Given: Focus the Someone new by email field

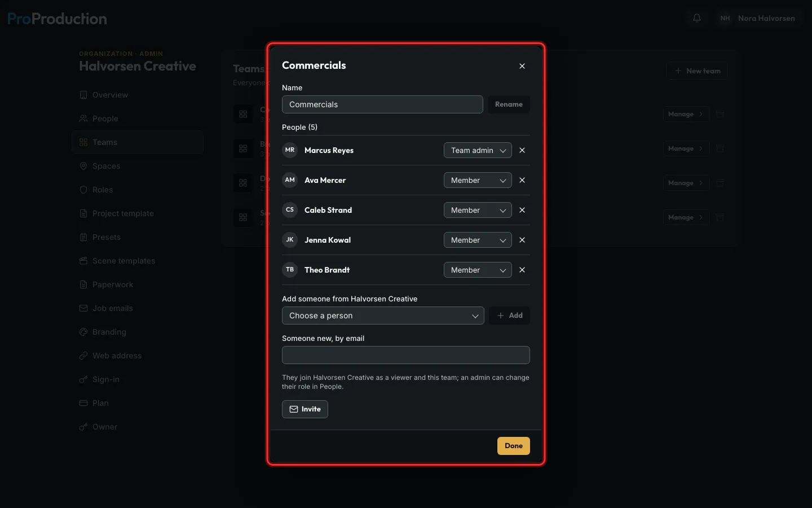Looking at the screenshot, I should [x=406, y=355].
